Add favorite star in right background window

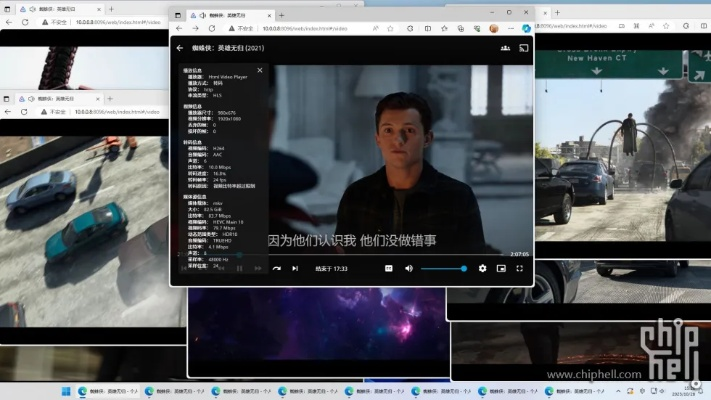pos(666,26)
